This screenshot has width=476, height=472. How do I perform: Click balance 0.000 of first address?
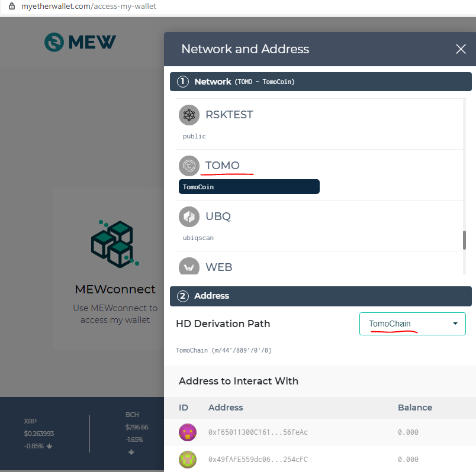408,432
